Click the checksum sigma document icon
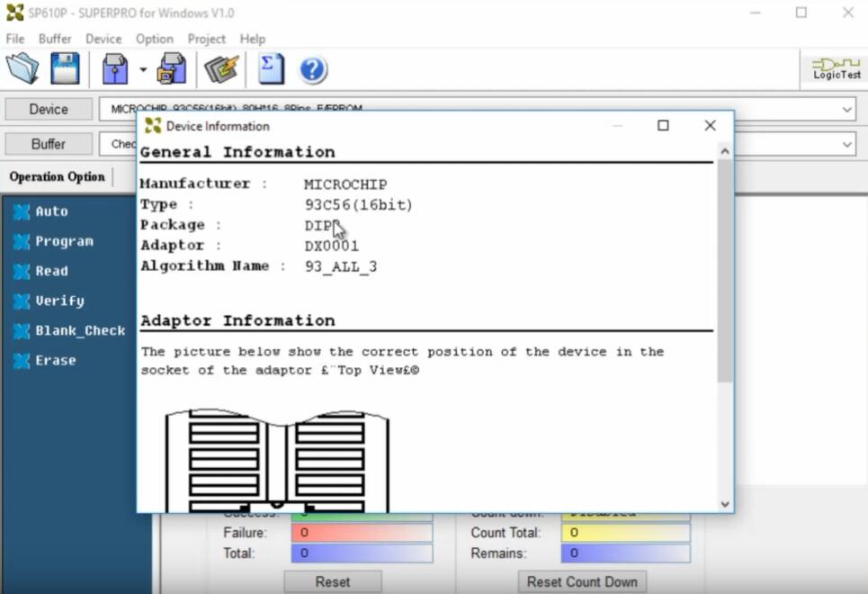This screenshot has width=868, height=594. 272,68
